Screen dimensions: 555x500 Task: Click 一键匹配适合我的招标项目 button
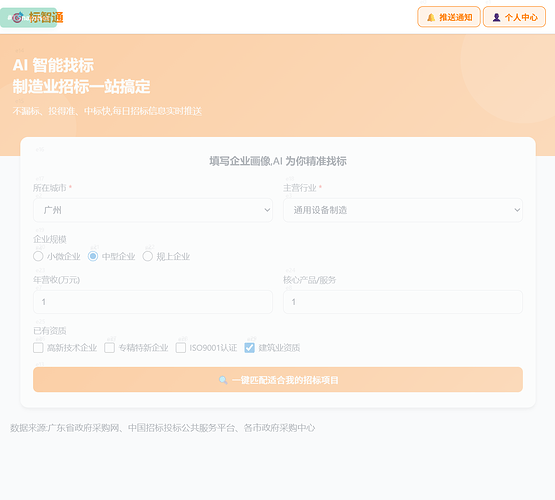click(278, 380)
